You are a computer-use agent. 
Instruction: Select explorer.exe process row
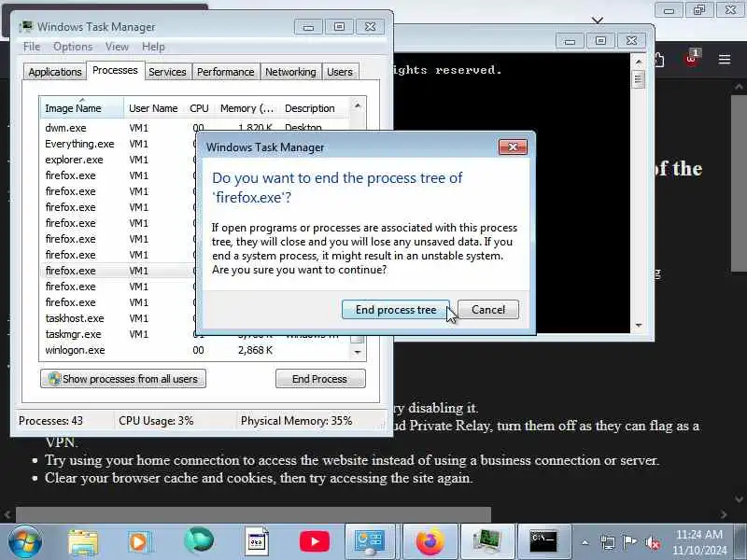coord(119,160)
